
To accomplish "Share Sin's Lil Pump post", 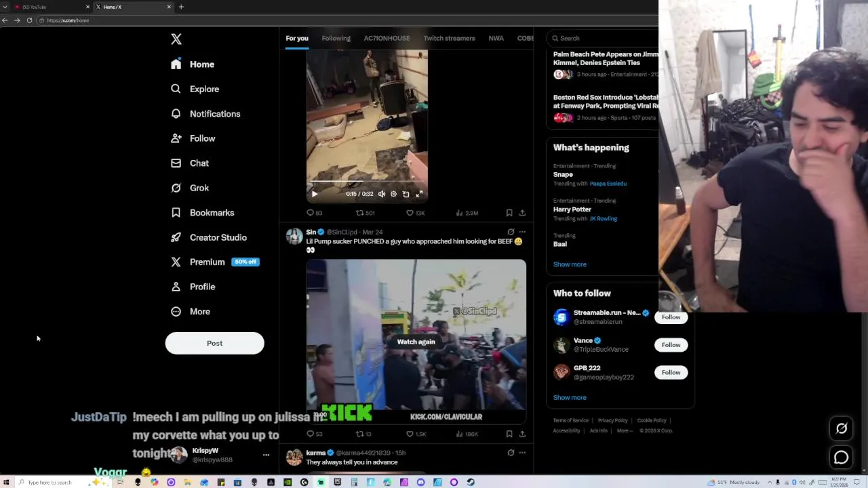I will pyautogui.click(x=522, y=434).
